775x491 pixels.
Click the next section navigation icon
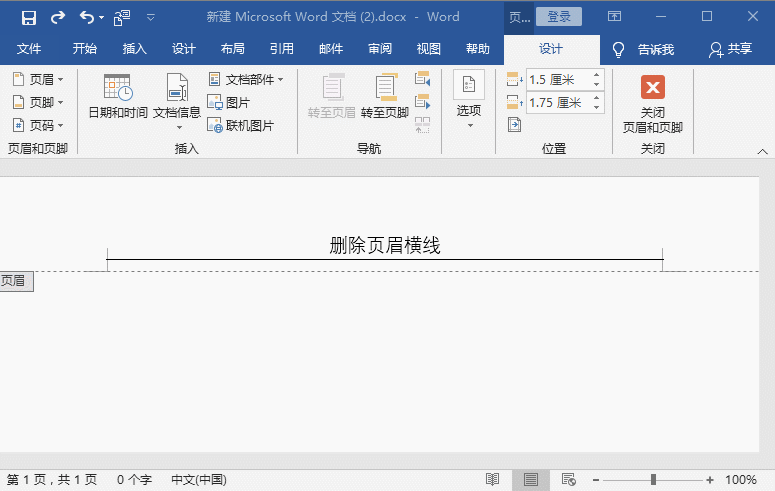pyautogui.click(x=423, y=101)
